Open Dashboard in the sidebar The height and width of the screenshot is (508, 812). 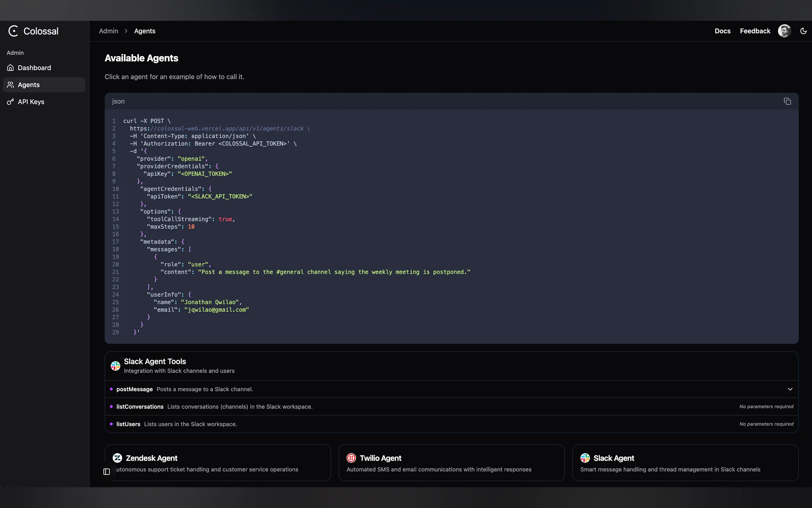pyautogui.click(x=34, y=68)
